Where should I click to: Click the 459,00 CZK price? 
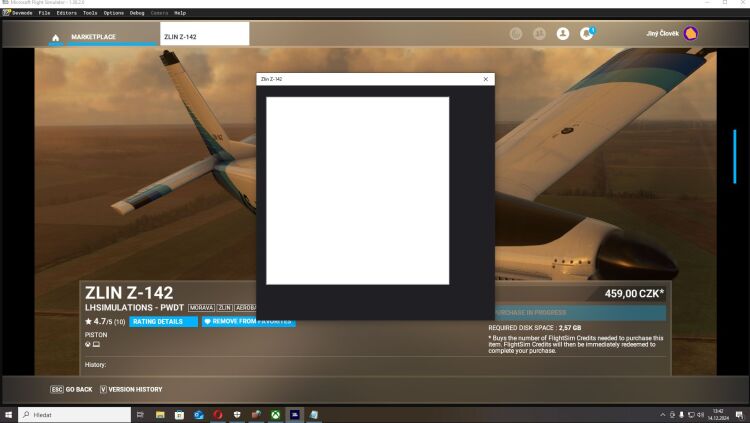634,293
